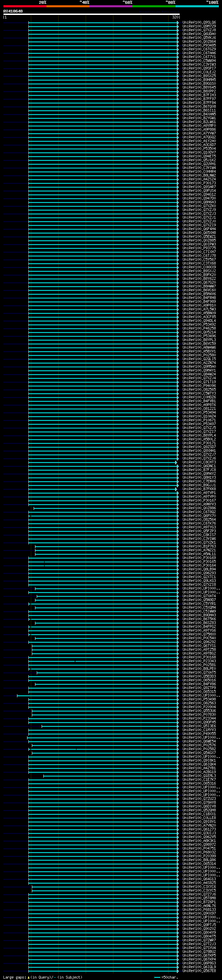Open hit UniRef100_Q6UDA0
This screenshot has width=222, height=980.
(199, 34)
